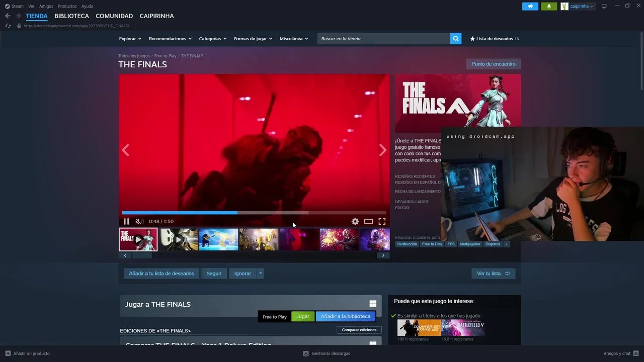Screen dimensions: 644x362
Task: Expand the Miscelánea menu
Action: click(x=294, y=39)
